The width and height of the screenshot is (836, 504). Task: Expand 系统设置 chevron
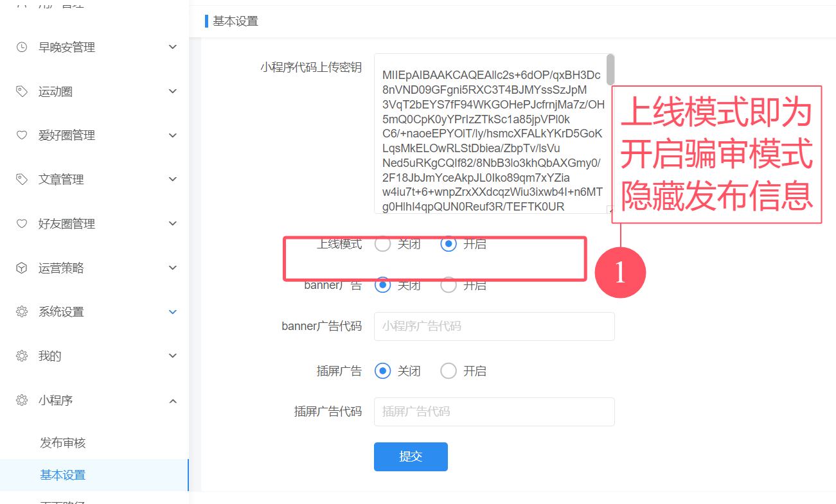(172, 311)
